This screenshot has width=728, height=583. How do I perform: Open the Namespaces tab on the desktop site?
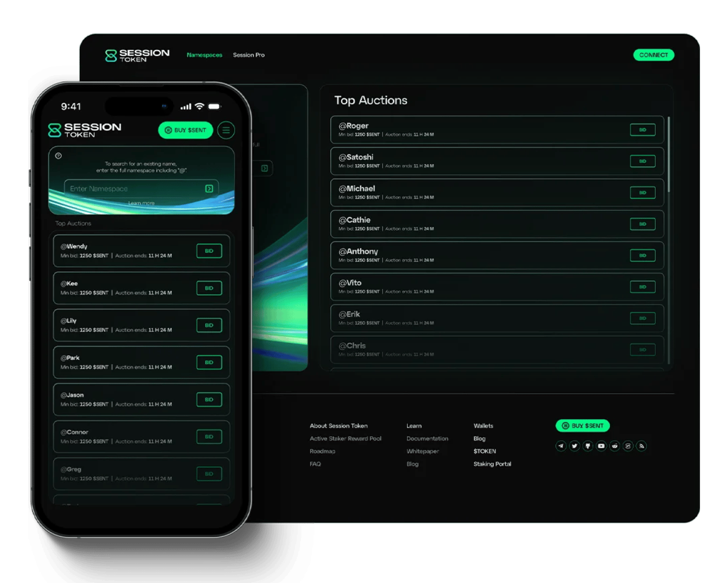[204, 55]
